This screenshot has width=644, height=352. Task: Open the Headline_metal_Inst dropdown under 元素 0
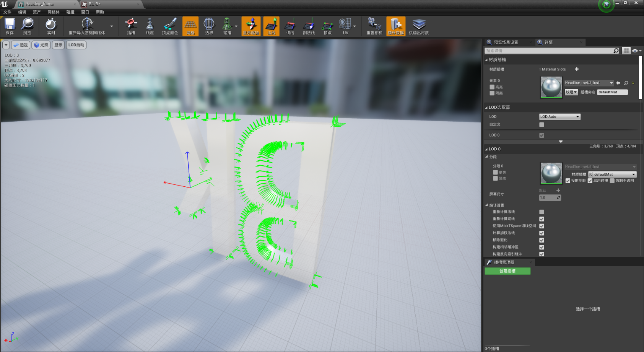click(x=589, y=83)
